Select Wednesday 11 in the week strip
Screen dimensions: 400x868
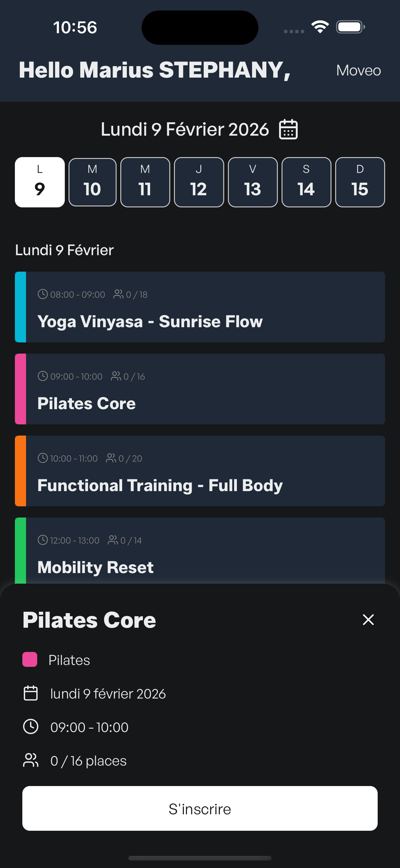coord(145,182)
